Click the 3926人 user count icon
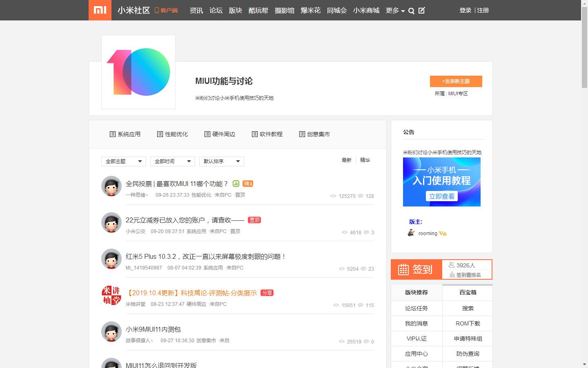The width and height of the screenshot is (588, 368). coord(452,265)
